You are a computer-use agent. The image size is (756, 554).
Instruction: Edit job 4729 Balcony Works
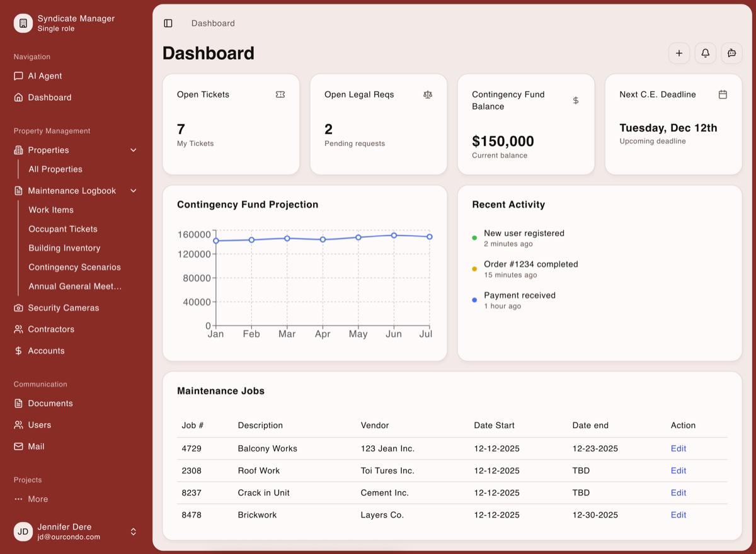(x=679, y=449)
